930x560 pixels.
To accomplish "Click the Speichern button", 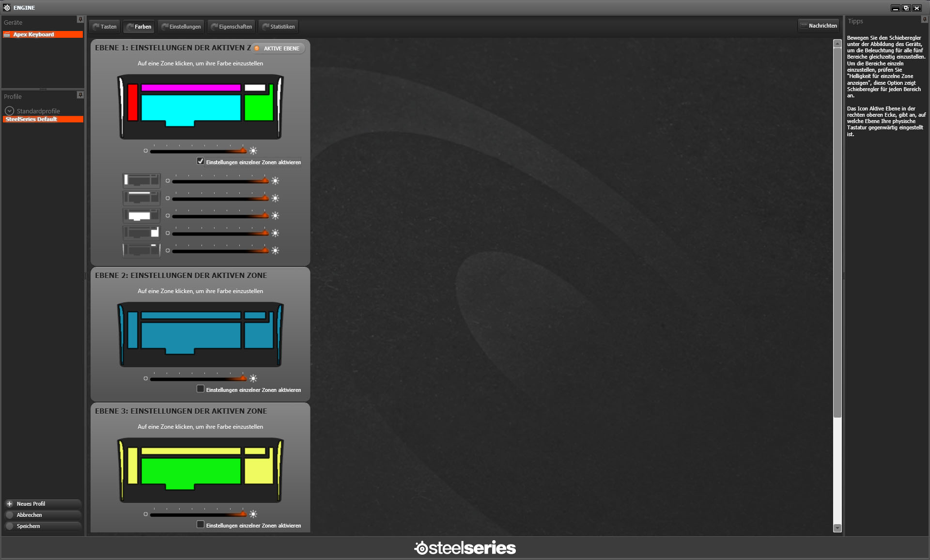I will pyautogui.click(x=43, y=526).
